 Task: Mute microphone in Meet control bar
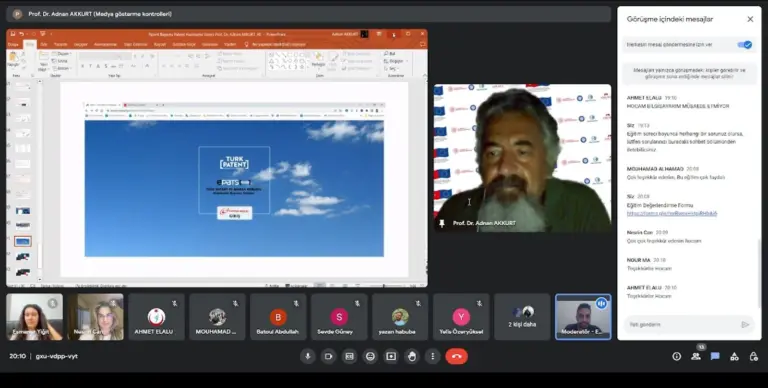tap(308, 356)
